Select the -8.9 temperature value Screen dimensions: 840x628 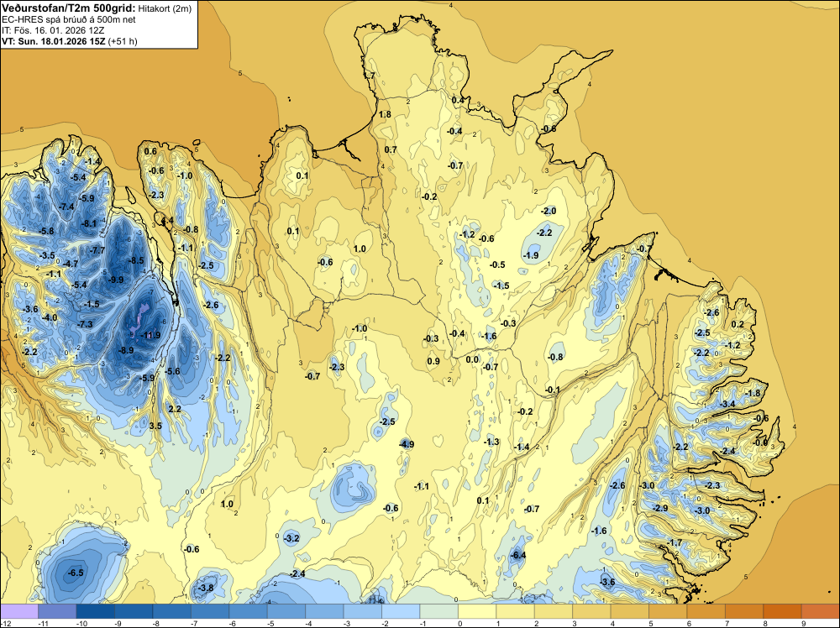(126, 351)
